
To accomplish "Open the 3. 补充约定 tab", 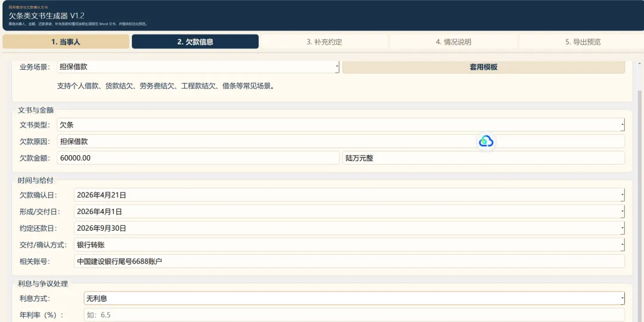I will 324,42.
